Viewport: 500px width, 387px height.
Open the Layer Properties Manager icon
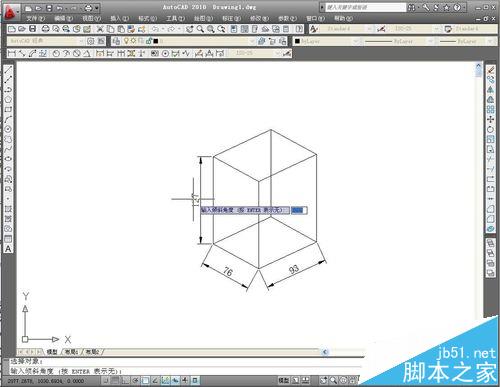116,41
